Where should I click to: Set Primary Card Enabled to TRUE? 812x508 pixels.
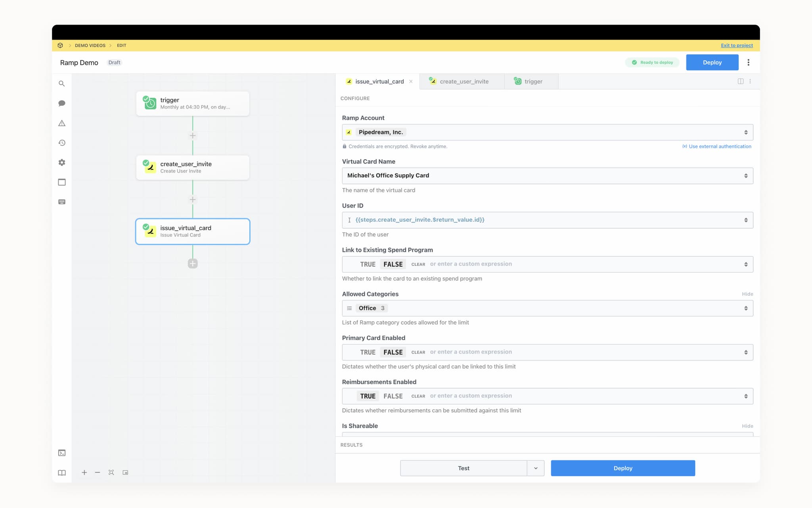coord(368,352)
